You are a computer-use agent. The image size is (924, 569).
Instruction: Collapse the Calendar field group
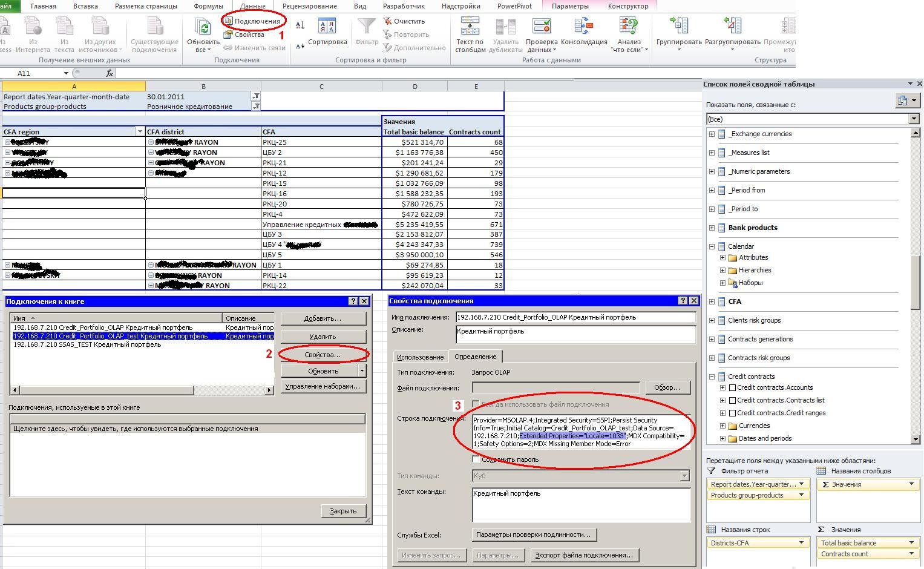tap(712, 247)
